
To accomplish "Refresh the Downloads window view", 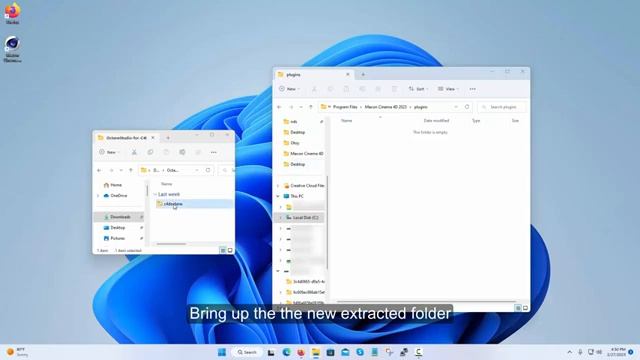I will point(208,170).
